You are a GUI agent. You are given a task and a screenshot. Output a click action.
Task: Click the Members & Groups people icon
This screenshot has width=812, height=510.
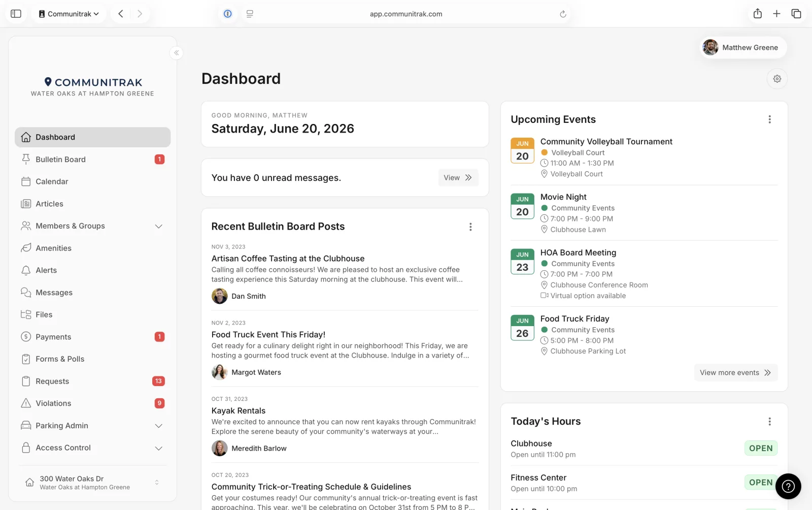tap(26, 226)
